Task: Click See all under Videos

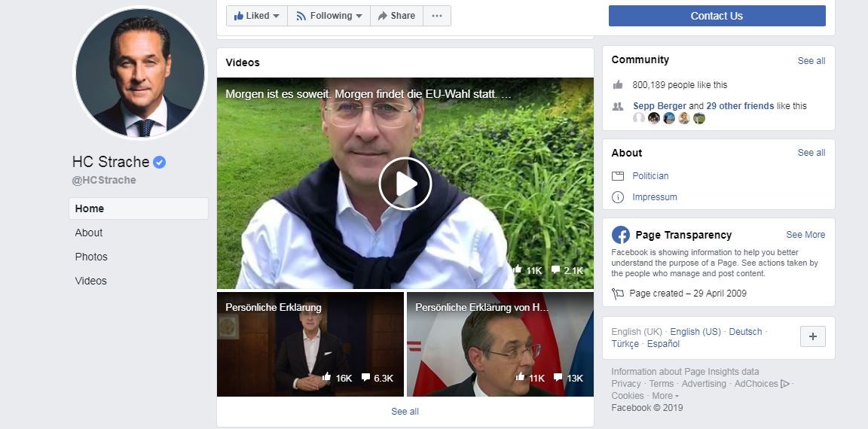Action: [405, 411]
